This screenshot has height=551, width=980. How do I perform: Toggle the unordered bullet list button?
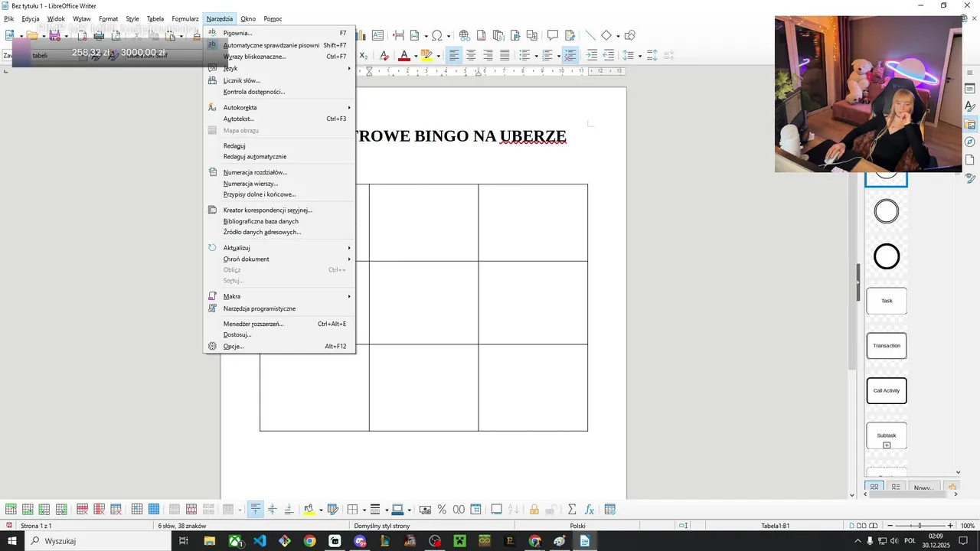(524, 55)
